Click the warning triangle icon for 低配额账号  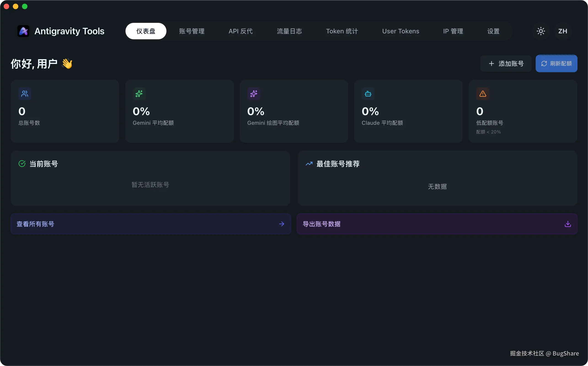pyautogui.click(x=482, y=94)
